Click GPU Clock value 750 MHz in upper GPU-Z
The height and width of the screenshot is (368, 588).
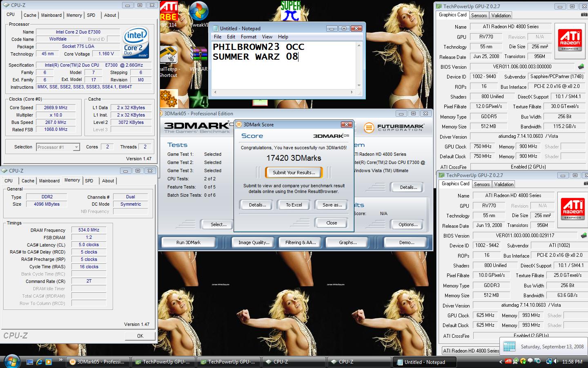pos(482,146)
